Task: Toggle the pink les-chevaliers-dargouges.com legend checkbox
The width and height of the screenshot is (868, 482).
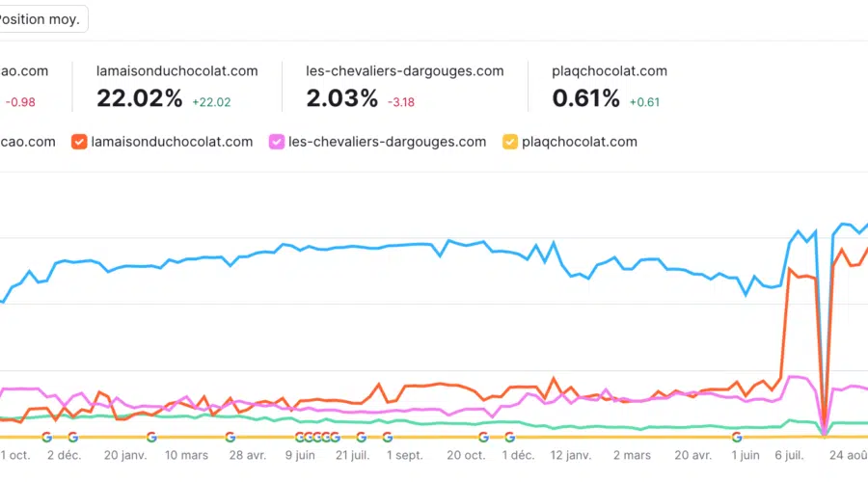Action: pos(278,142)
